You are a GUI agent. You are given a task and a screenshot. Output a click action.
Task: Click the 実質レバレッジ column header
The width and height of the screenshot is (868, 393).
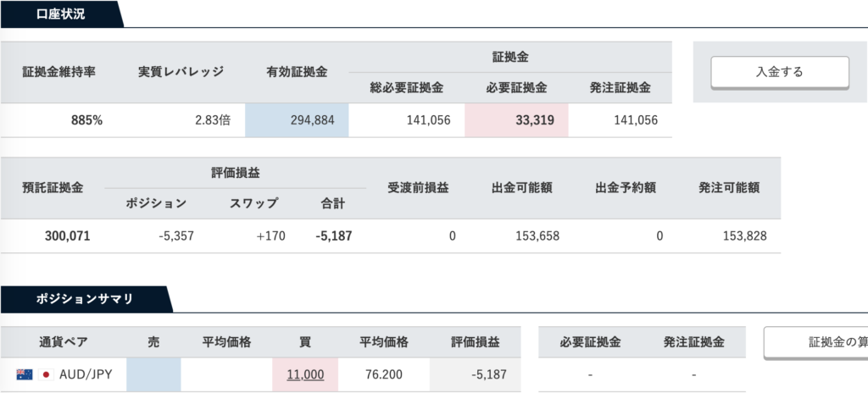coord(181,72)
